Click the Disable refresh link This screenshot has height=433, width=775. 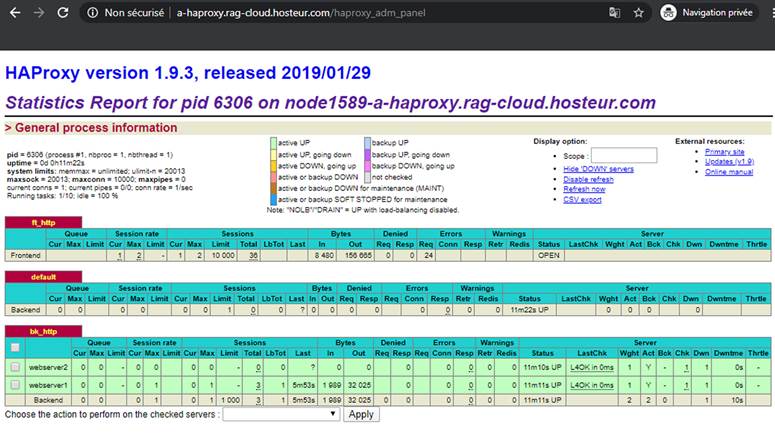point(590,180)
